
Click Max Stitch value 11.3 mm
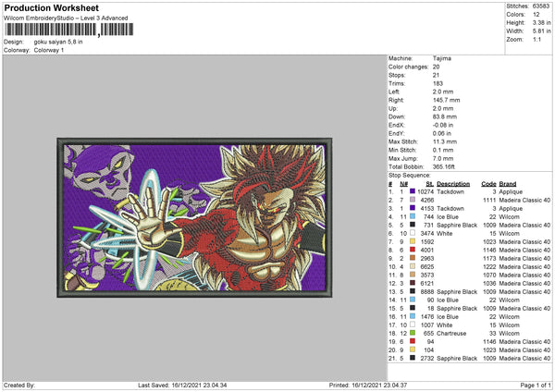point(445,141)
